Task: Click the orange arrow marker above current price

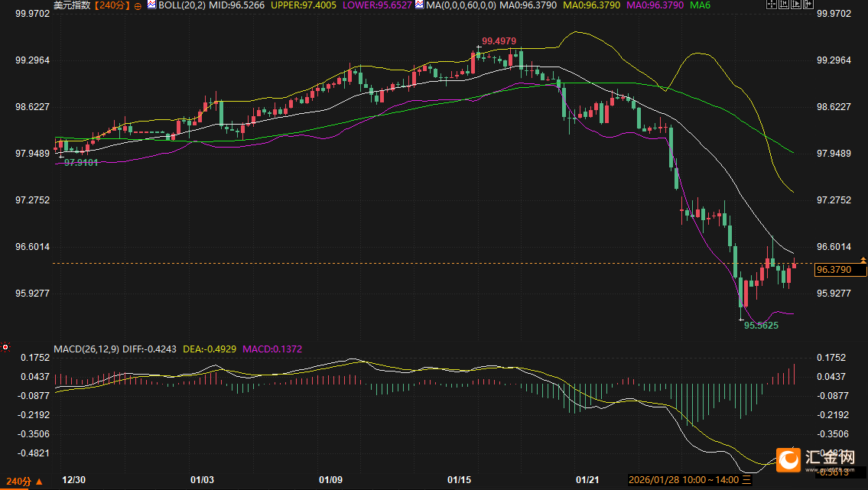Action: click(863, 261)
